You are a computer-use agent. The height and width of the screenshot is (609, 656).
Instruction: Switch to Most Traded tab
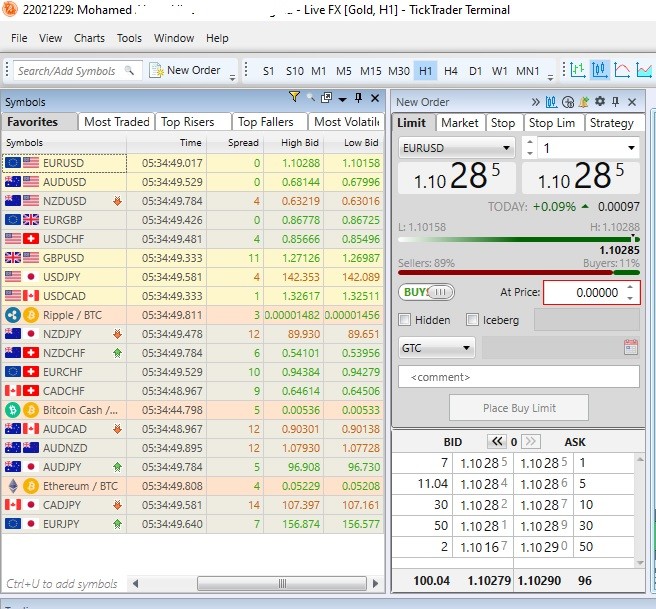pyautogui.click(x=117, y=122)
